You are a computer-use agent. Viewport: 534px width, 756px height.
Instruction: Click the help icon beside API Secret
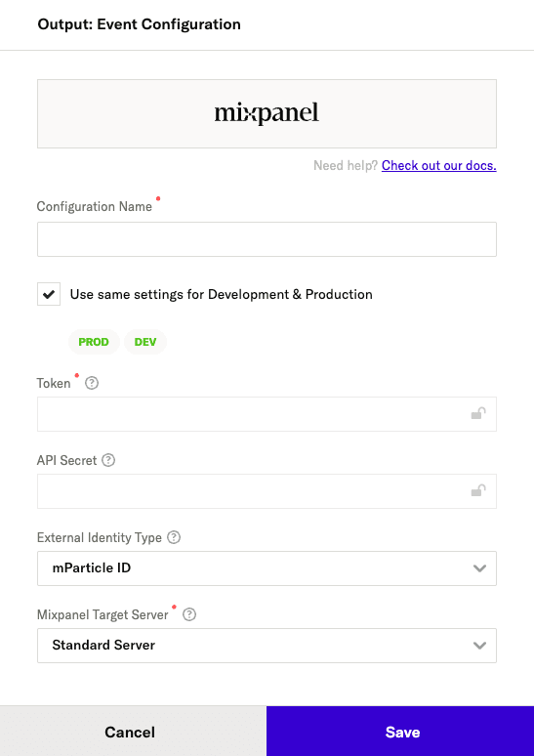click(x=108, y=460)
